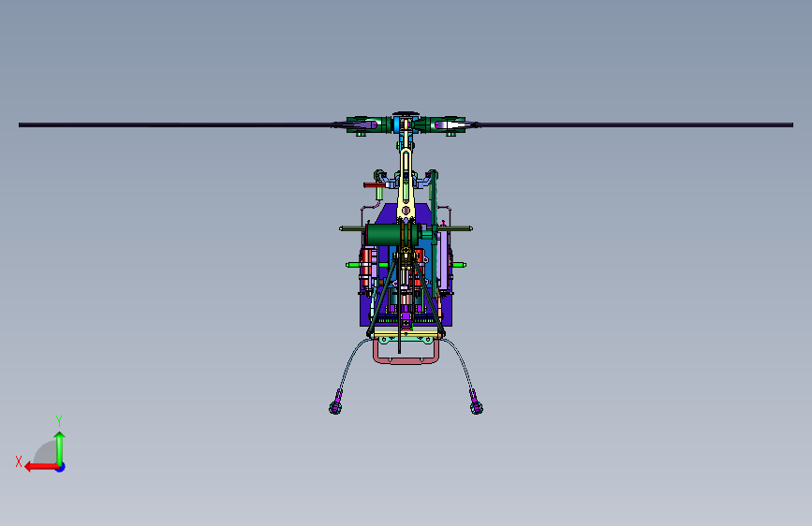The width and height of the screenshot is (812, 526).
Task: Select the red pin near the swashplate
Action: point(374,184)
